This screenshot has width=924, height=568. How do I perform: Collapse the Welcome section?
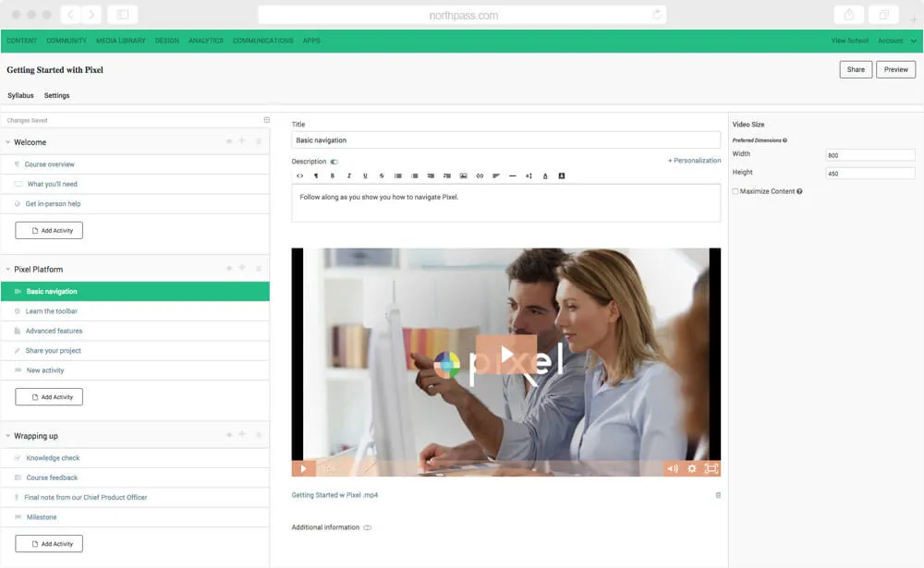7,142
